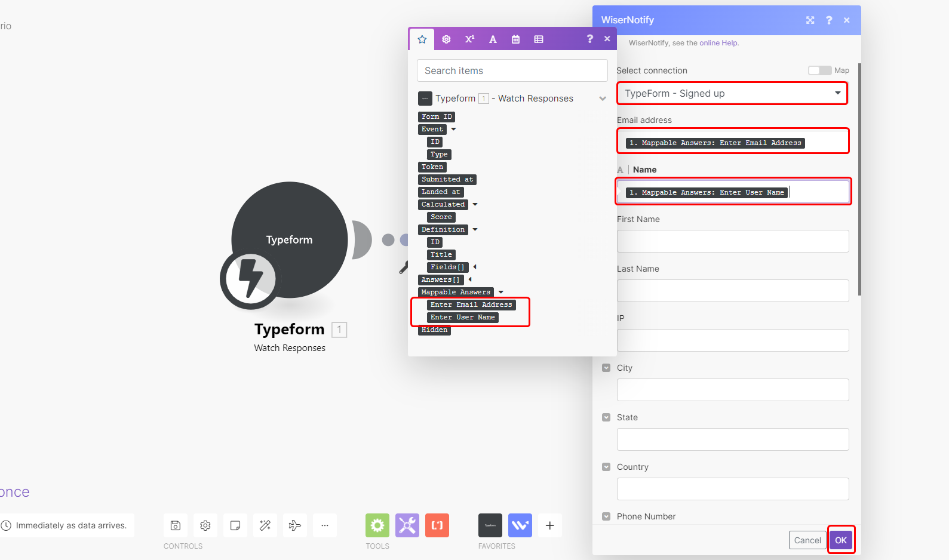The width and height of the screenshot is (949, 560).
Task: Focus the Last Name input
Action: coord(733,291)
